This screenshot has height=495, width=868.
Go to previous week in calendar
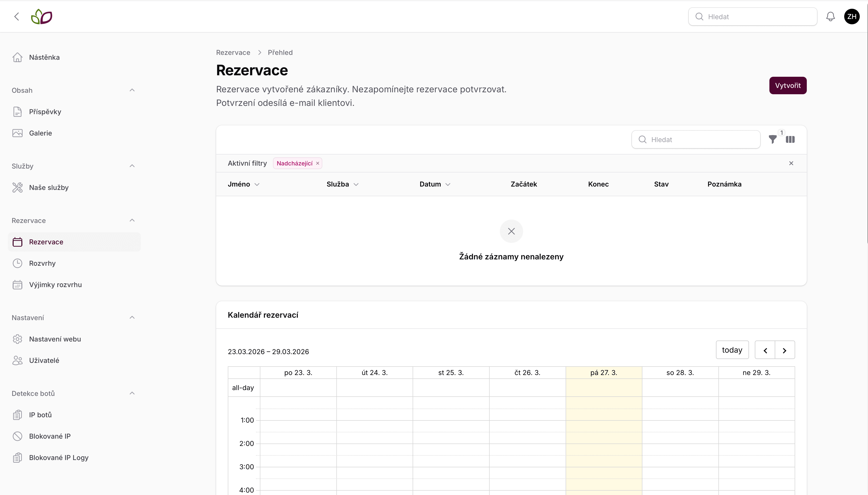(765, 350)
